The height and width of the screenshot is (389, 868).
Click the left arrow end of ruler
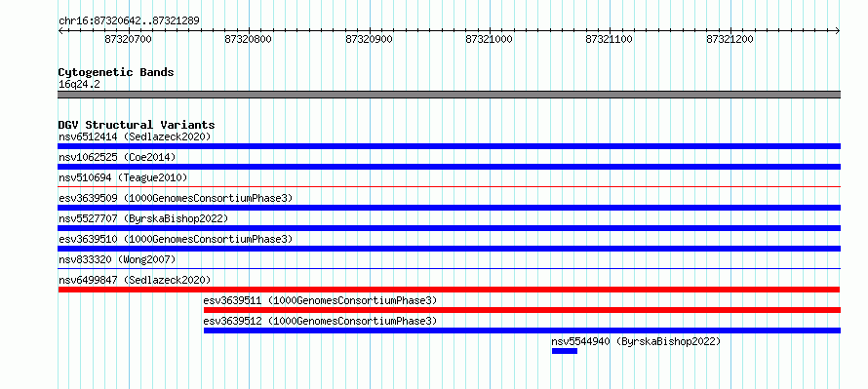click(x=60, y=31)
